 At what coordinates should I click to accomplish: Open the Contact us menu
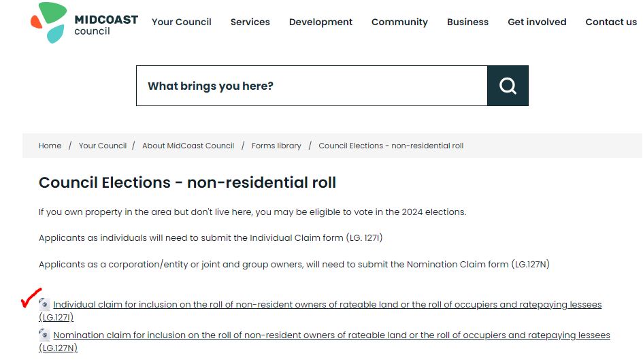[611, 22]
